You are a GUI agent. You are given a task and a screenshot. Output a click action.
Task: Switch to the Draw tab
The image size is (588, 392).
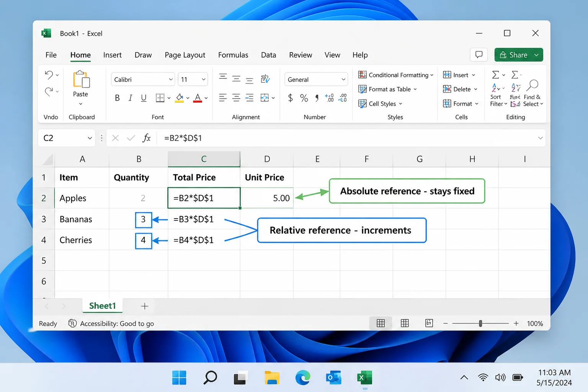pyautogui.click(x=143, y=55)
